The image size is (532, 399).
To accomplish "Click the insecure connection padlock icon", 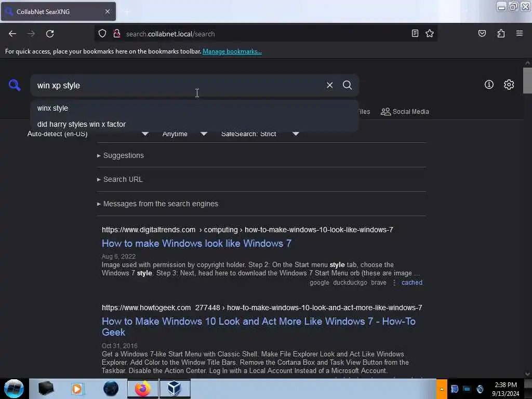I will [117, 34].
